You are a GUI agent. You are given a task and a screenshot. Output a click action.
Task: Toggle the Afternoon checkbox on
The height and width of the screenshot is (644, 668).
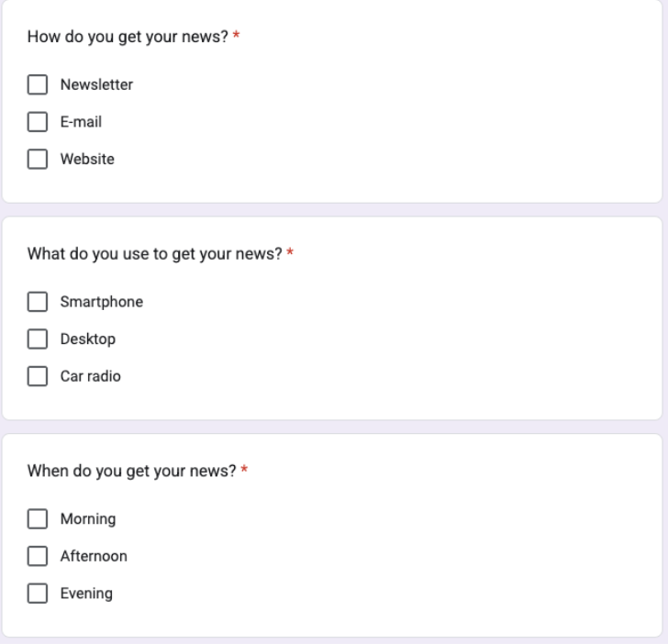click(x=38, y=556)
